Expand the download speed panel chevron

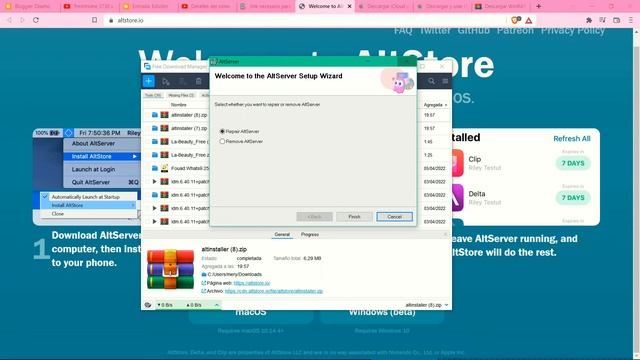click(x=216, y=305)
